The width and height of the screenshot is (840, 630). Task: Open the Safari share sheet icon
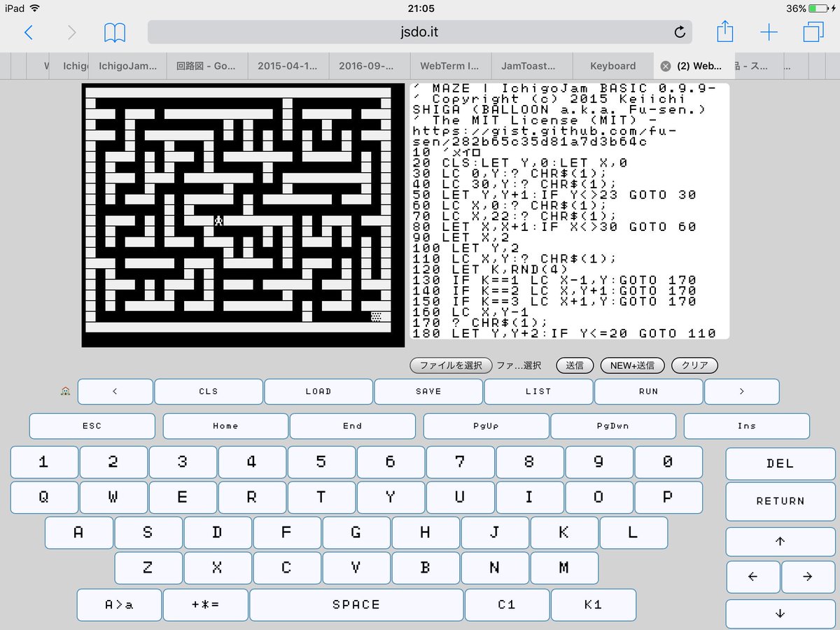coord(725,31)
